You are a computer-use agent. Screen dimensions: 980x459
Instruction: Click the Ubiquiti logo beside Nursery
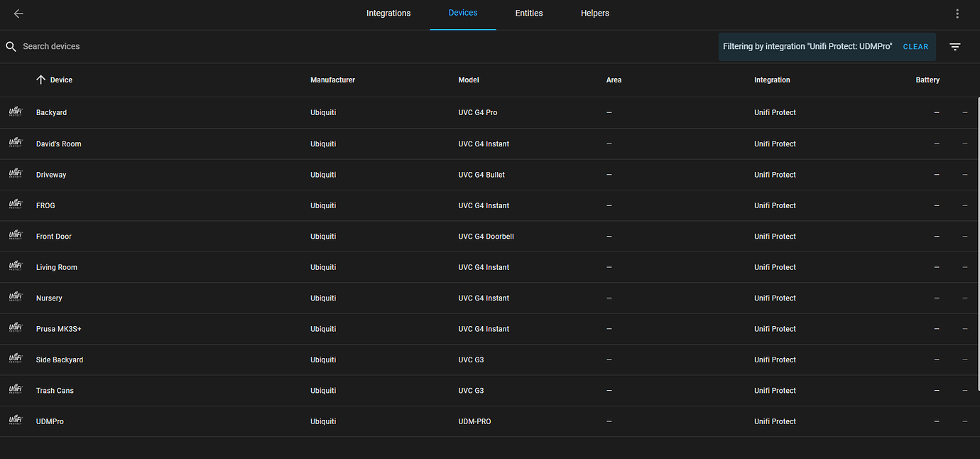point(15,297)
